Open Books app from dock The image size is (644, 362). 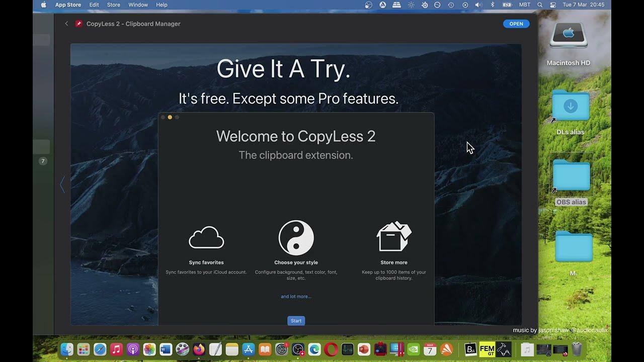pyautogui.click(x=265, y=349)
